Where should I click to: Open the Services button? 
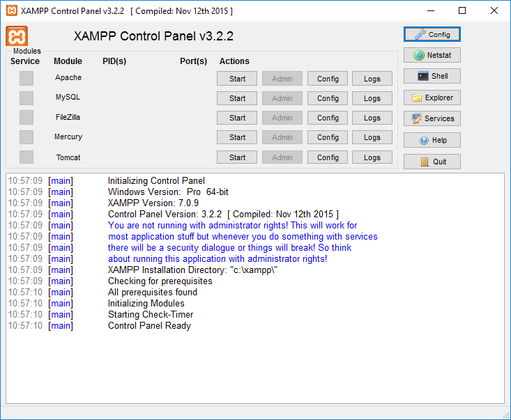[432, 118]
